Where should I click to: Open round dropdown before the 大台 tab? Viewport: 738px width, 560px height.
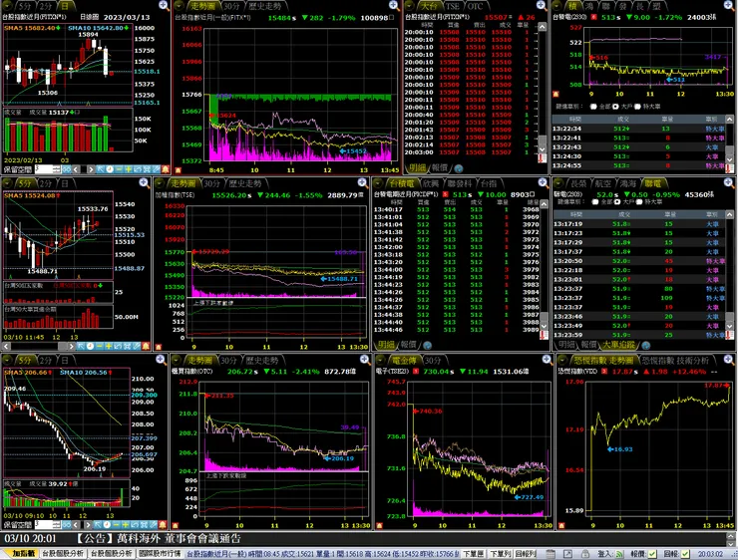pyautogui.click(x=409, y=6)
